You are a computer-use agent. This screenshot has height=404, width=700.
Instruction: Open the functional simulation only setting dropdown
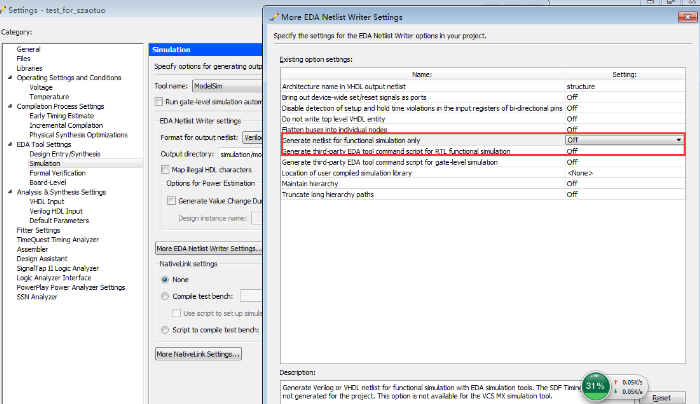[x=678, y=140]
